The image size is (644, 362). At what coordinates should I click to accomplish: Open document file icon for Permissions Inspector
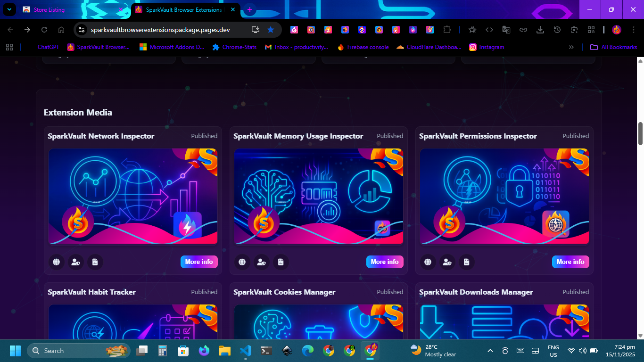click(466, 262)
